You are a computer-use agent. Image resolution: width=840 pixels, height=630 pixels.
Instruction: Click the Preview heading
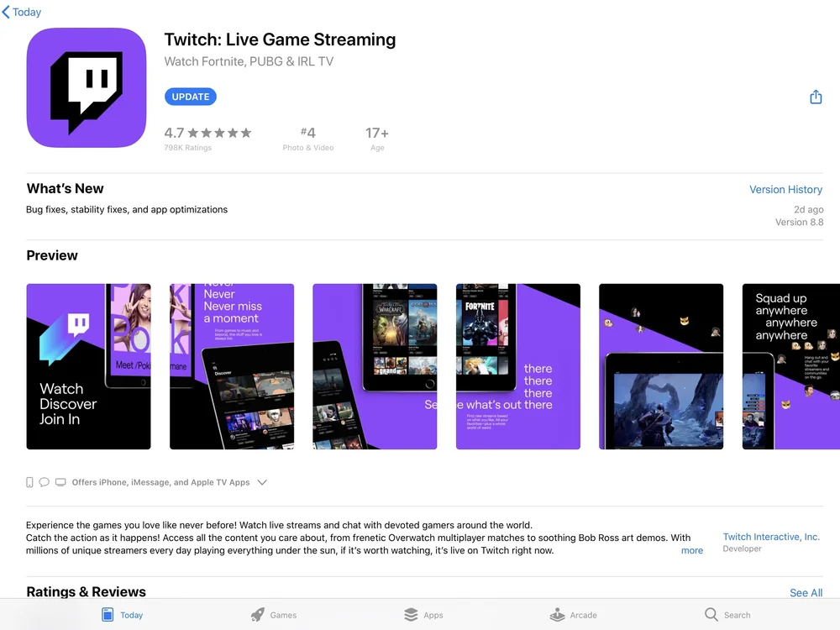tap(52, 255)
